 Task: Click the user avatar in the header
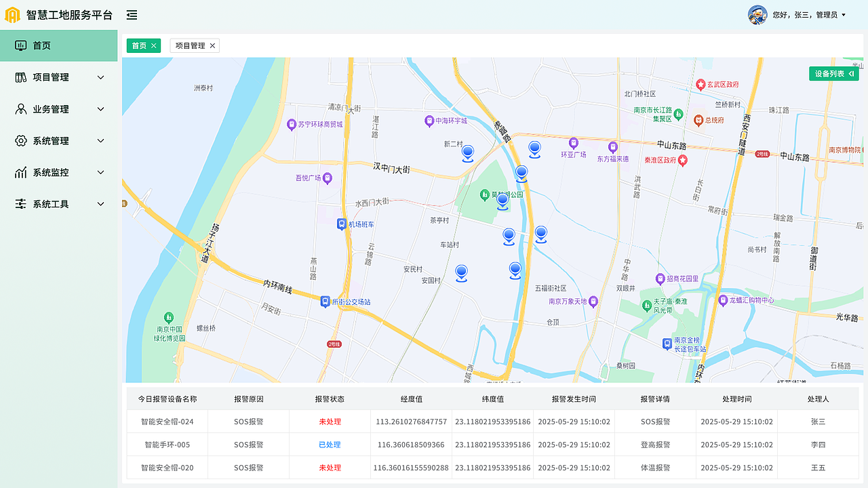click(x=757, y=14)
